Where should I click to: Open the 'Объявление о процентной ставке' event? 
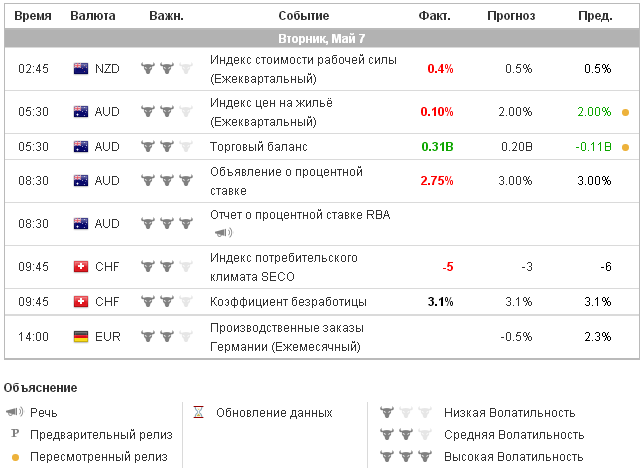click(x=285, y=181)
